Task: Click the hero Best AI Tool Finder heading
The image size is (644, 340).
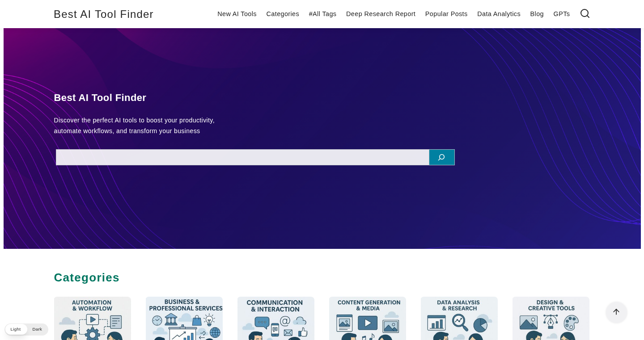Action: point(100,97)
